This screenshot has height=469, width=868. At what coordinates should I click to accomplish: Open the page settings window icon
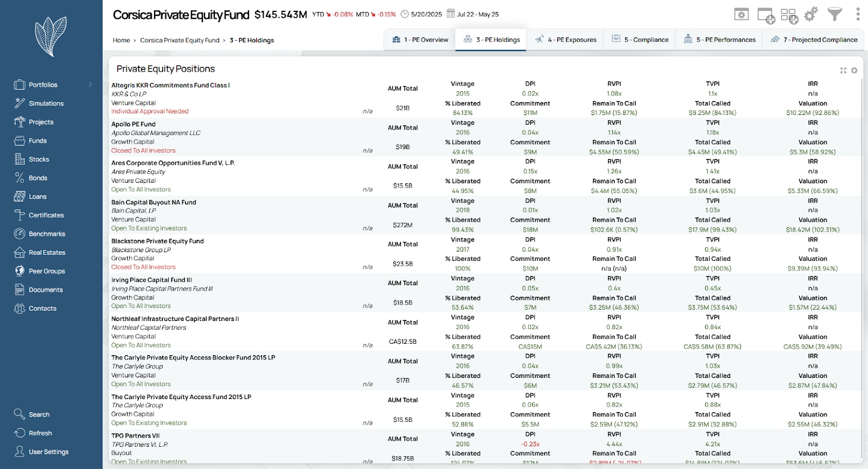(741, 15)
